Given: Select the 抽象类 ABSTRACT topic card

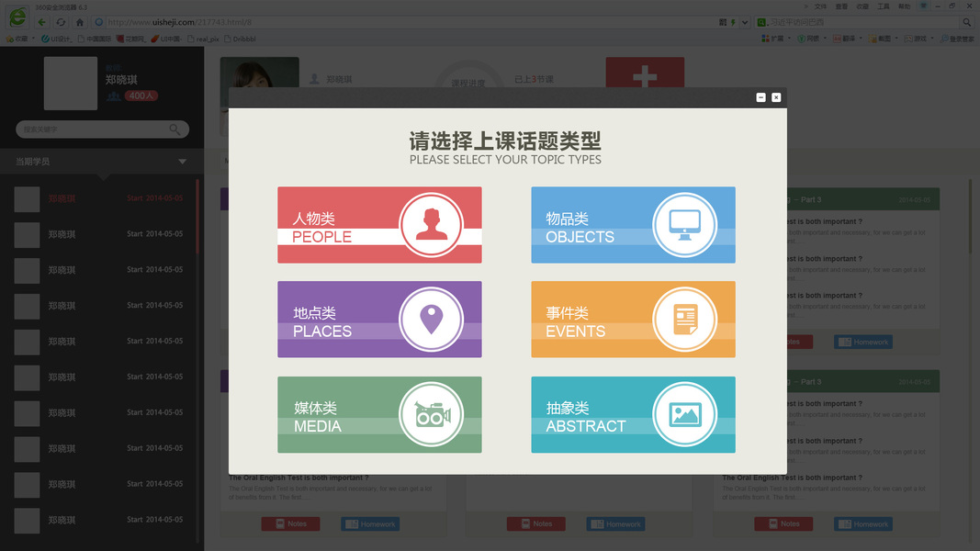Looking at the screenshot, I should [x=633, y=414].
